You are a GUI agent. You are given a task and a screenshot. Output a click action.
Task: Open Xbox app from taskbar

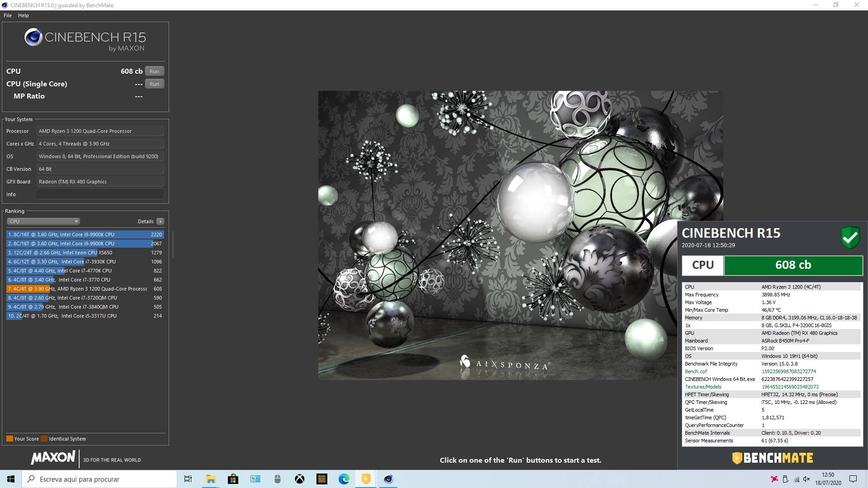[299, 479]
